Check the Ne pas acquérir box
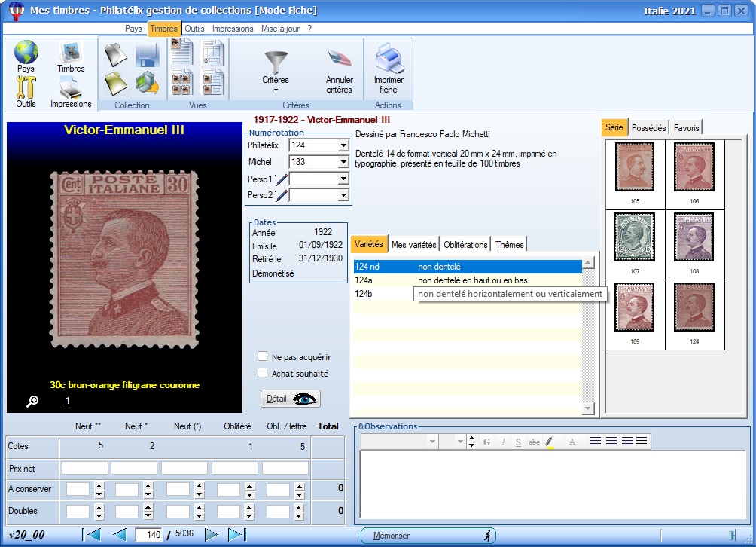 [262, 356]
